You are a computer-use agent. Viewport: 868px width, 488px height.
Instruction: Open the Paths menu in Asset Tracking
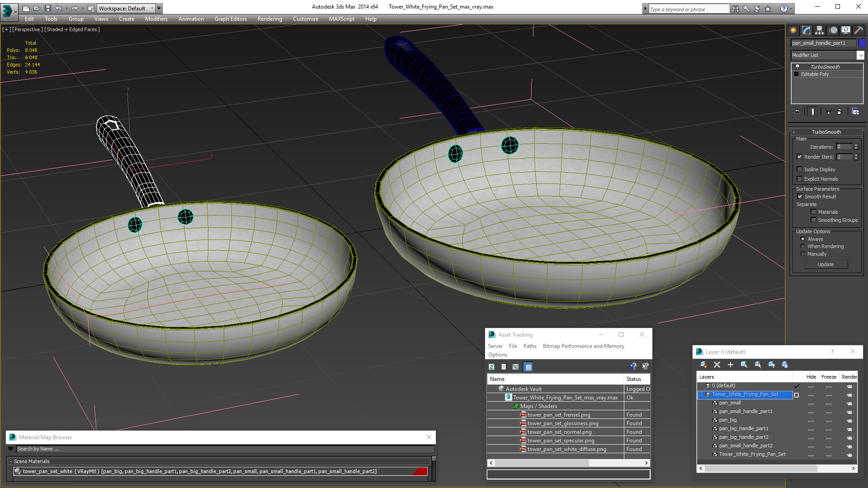point(530,346)
